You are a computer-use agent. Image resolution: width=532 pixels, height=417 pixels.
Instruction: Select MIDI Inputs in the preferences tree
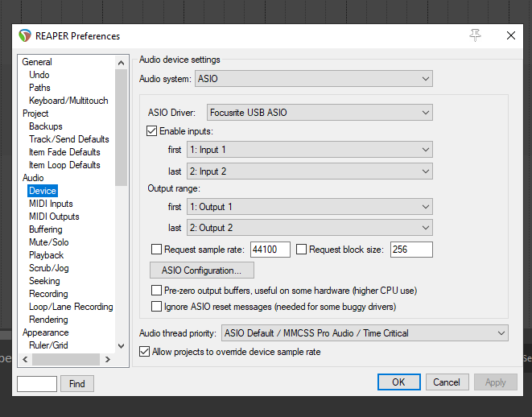coord(51,204)
